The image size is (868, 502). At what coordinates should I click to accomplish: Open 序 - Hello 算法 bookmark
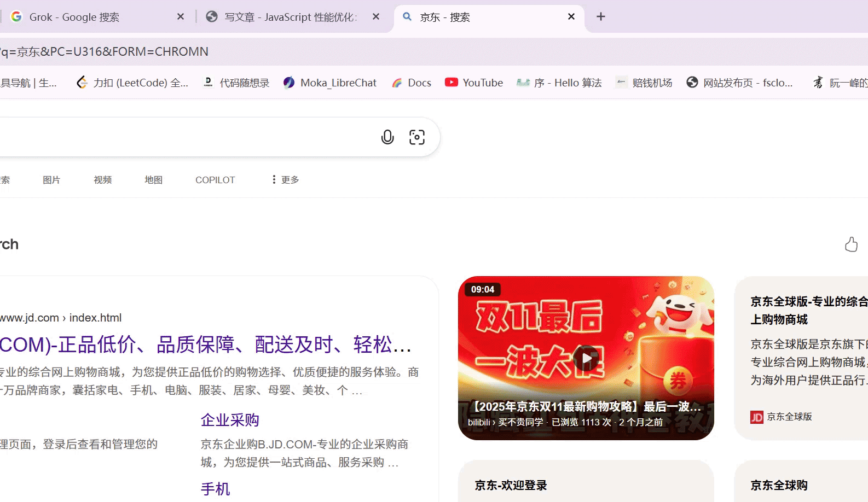click(x=559, y=83)
